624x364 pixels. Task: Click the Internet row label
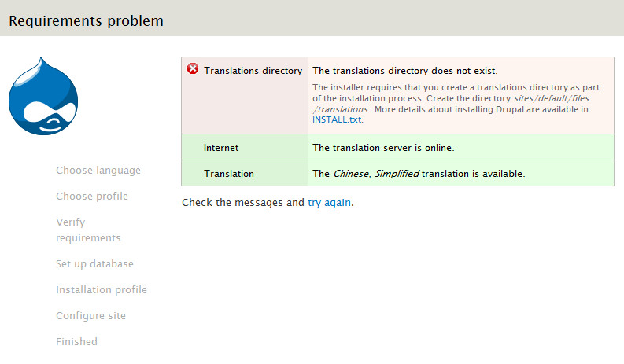coord(220,148)
